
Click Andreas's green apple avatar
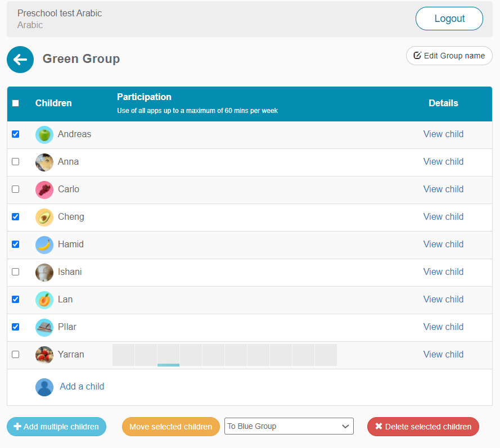tap(44, 134)
